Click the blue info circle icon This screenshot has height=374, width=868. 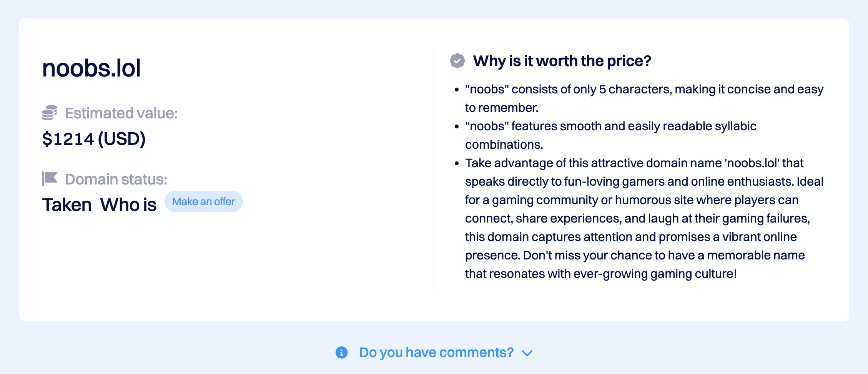coord(341,352)
